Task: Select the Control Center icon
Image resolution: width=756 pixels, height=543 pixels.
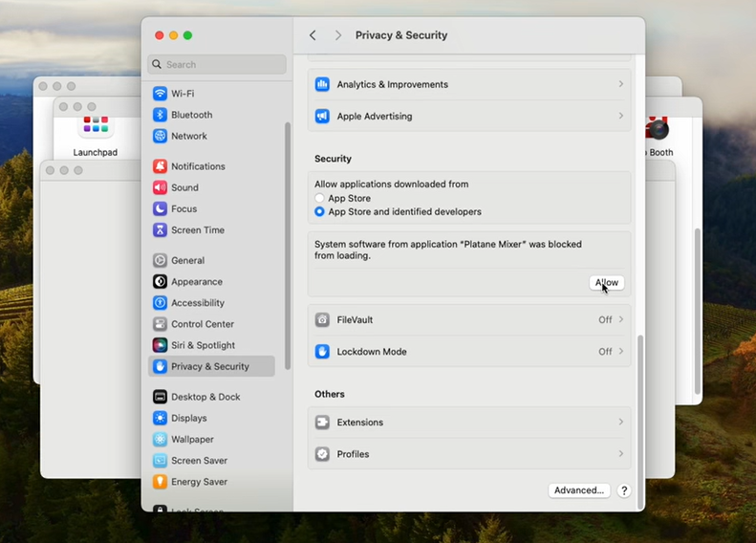Action: click(160, 324)
